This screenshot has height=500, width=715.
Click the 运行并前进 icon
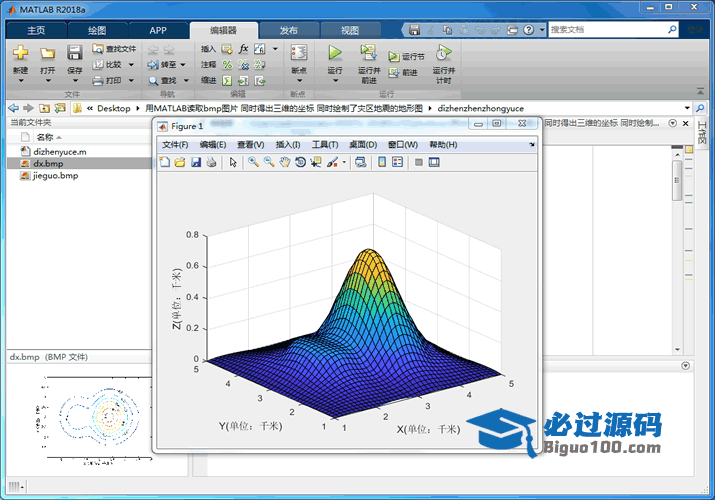point(368,52)
